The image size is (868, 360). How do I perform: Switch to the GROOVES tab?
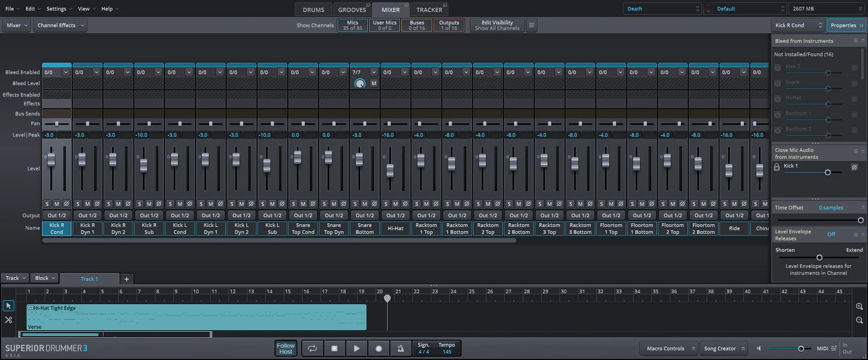click(x=352, y=10)
